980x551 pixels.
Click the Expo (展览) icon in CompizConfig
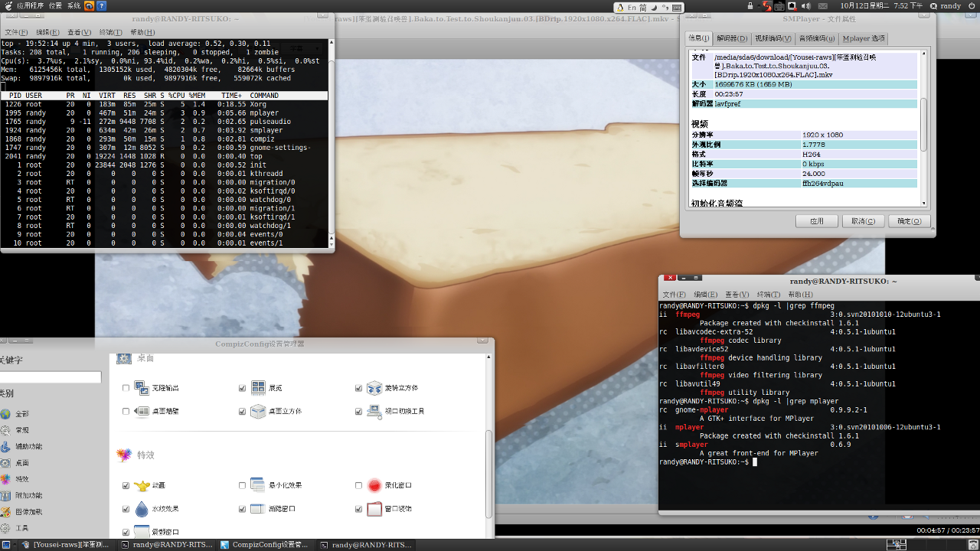click(x=258, y=388)
